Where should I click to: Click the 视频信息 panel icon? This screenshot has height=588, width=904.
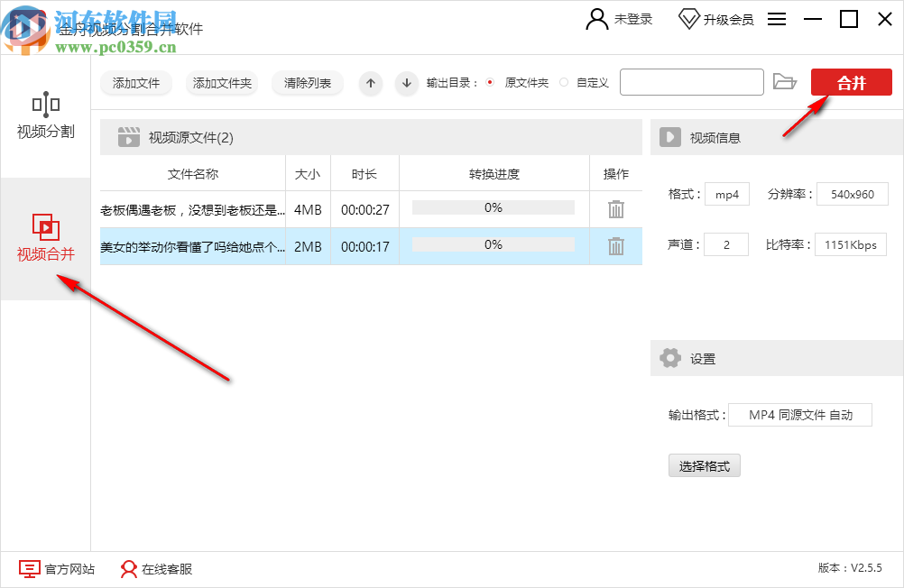click(x=670, y=137)
